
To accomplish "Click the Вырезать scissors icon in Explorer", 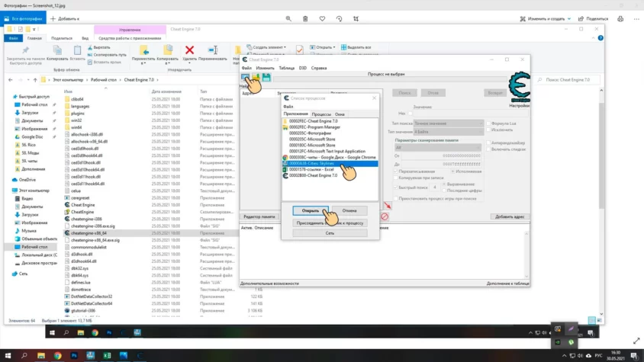I will point(90,47).
